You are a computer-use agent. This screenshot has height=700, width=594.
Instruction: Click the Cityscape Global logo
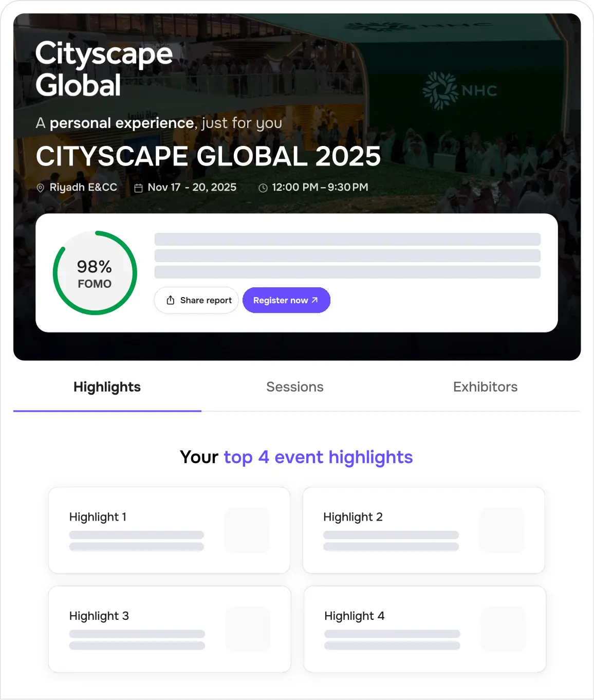coord(104,69)
